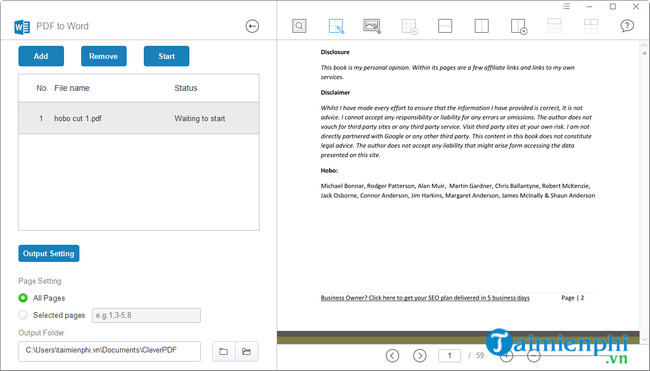Click the Disclaimer heading in preview
The width and height of the screenshot is (650, 371).
point(335,92)
